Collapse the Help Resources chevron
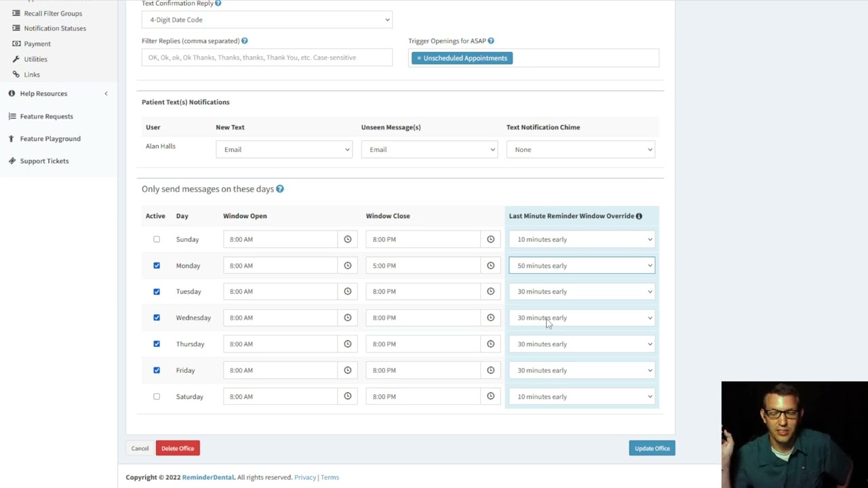 106,94
